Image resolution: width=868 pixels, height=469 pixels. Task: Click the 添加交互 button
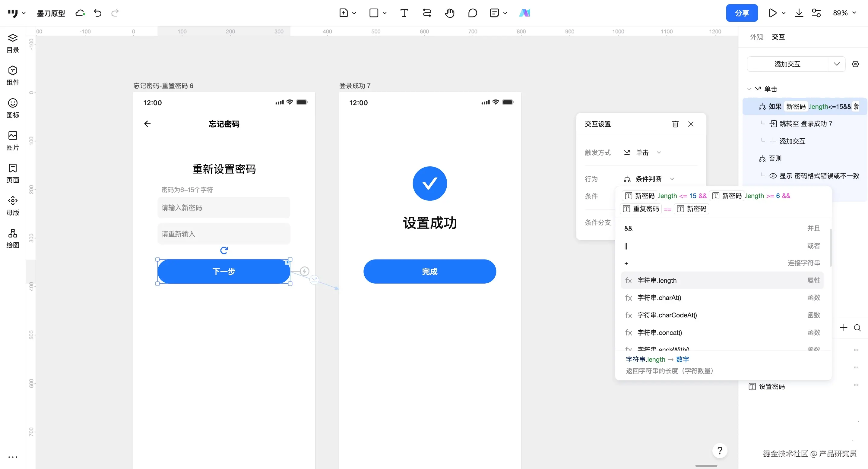(x=787, y=64)
